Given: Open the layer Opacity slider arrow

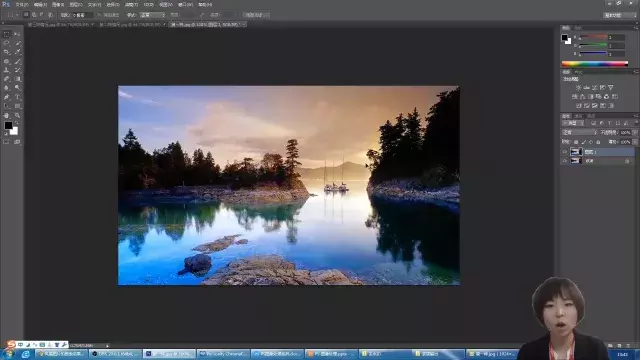Looking at the screenshot, I should [635, 133].
